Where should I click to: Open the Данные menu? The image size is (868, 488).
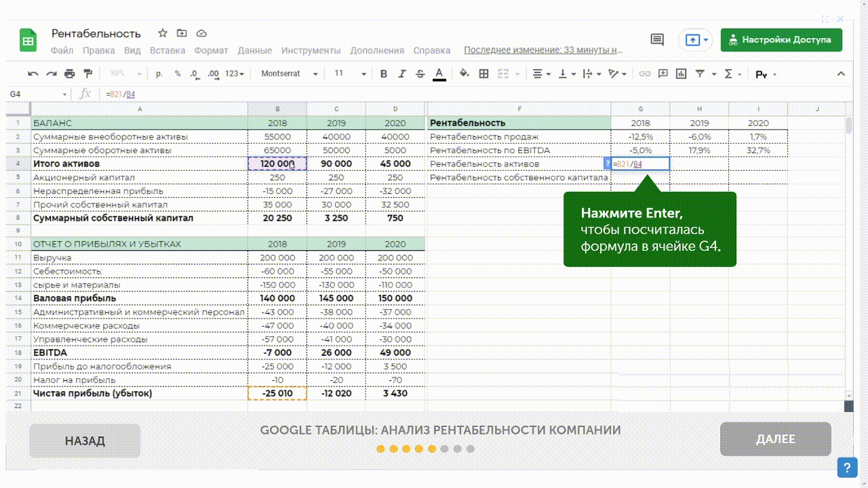[x=255, y=50]
